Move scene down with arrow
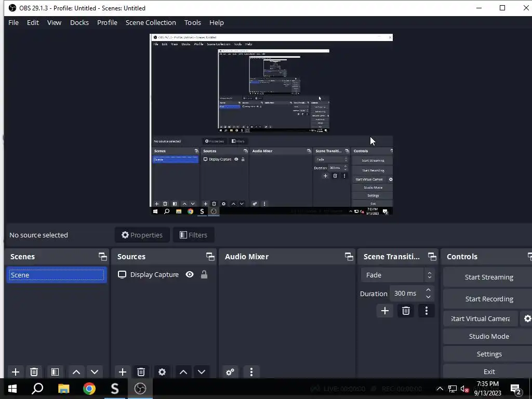 tap(95, 372)
